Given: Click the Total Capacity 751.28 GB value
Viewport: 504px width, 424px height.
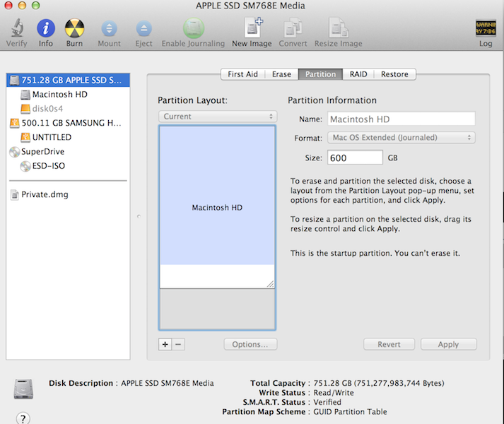Looking at the screenshot, I should pos(379,383).
